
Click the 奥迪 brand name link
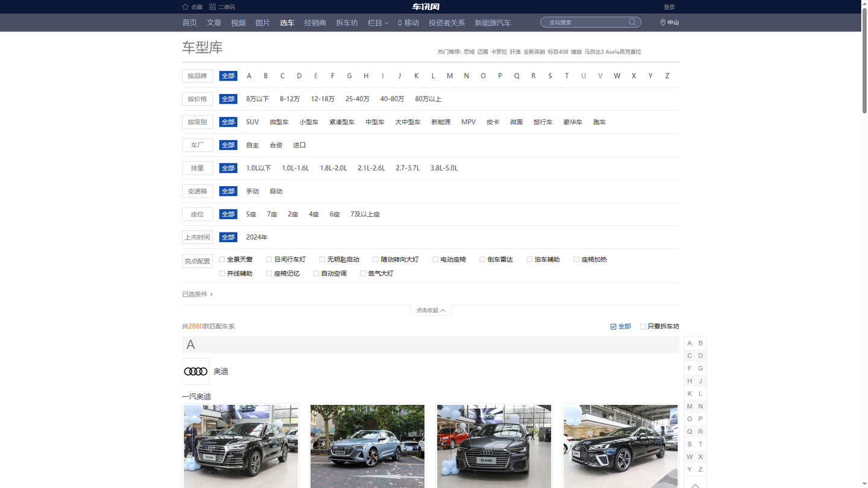click(221, 372)
